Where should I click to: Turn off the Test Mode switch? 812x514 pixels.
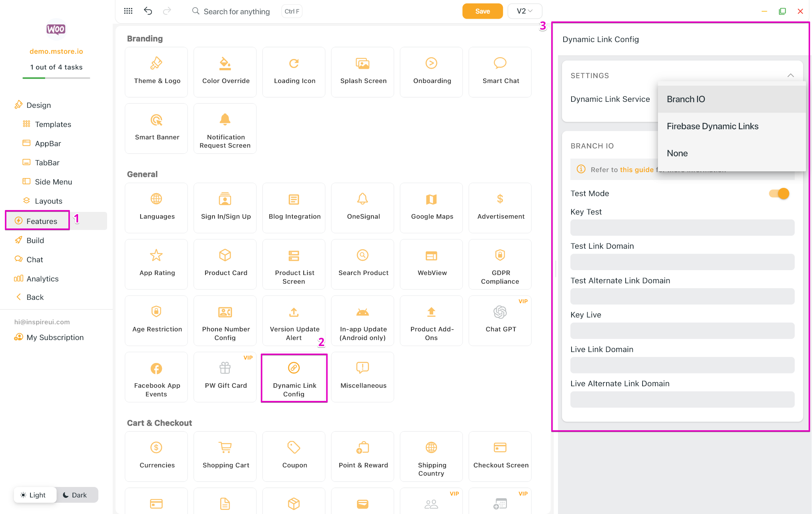tap(779, 194)
